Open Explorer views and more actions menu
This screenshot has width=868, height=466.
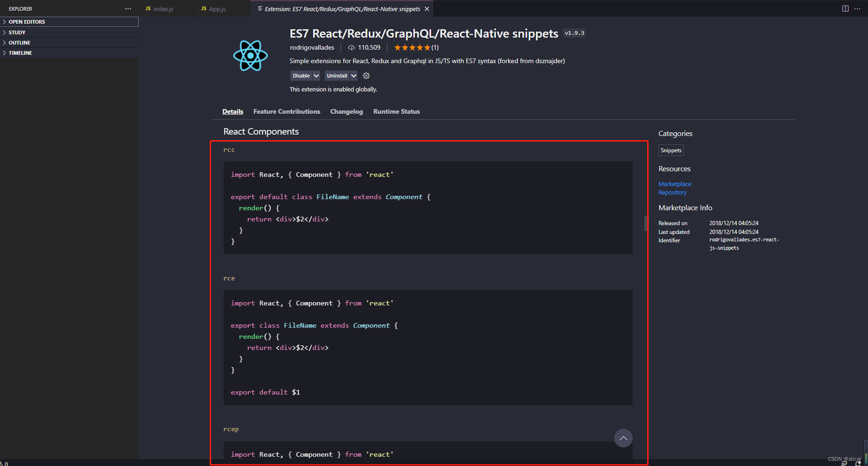128,9
